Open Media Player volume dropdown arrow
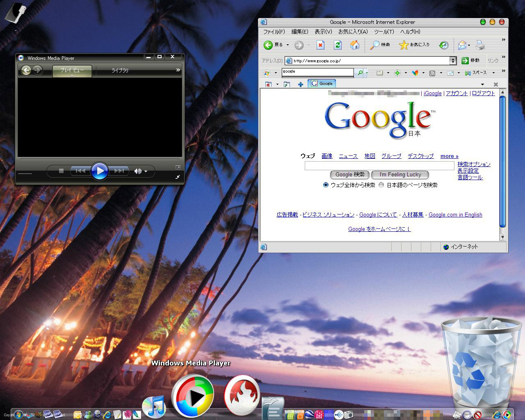525x420 pixels. click(x=146, y=171)
